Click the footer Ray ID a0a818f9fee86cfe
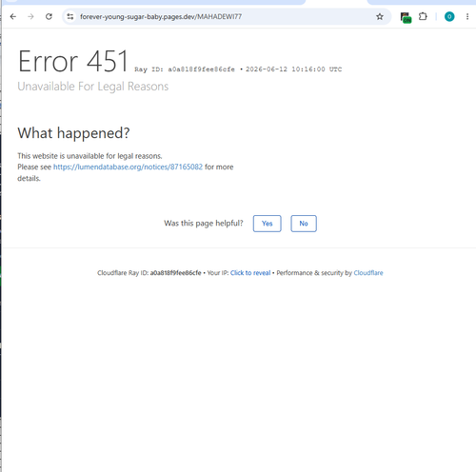This screenshot has width=476, height=472. point(175,273)
